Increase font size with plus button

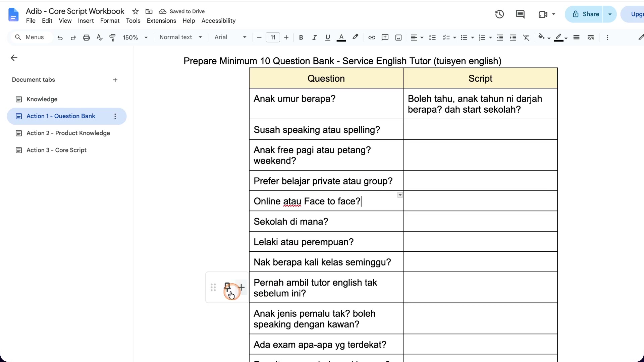[x=286, y=38]
